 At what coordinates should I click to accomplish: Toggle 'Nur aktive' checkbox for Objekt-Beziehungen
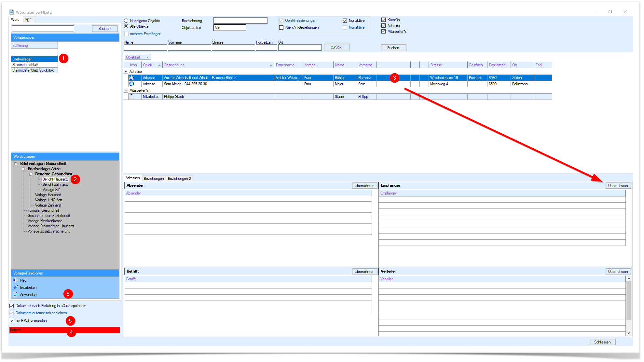345,20
